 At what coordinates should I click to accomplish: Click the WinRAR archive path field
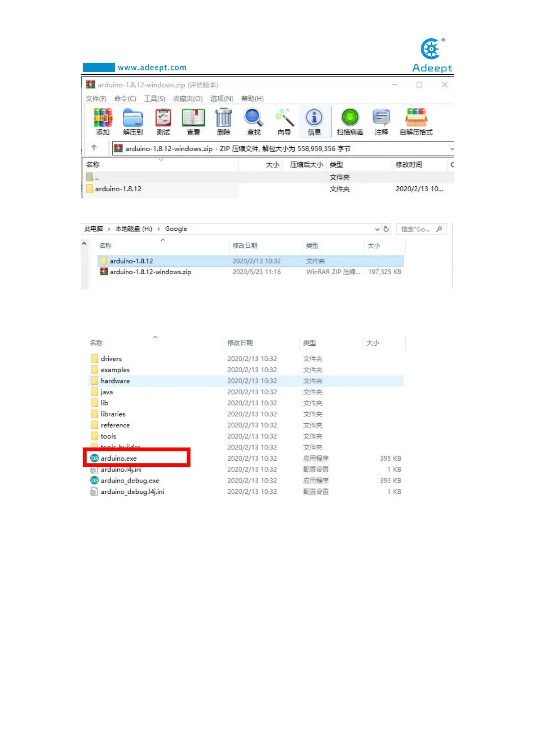(x=283, y=149)
